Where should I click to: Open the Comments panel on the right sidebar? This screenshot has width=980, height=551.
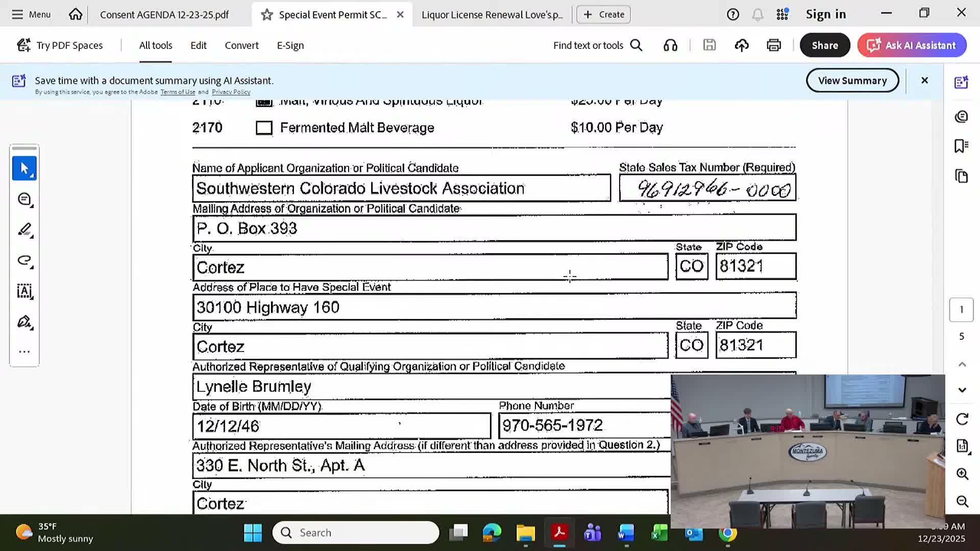pos(962,116)
